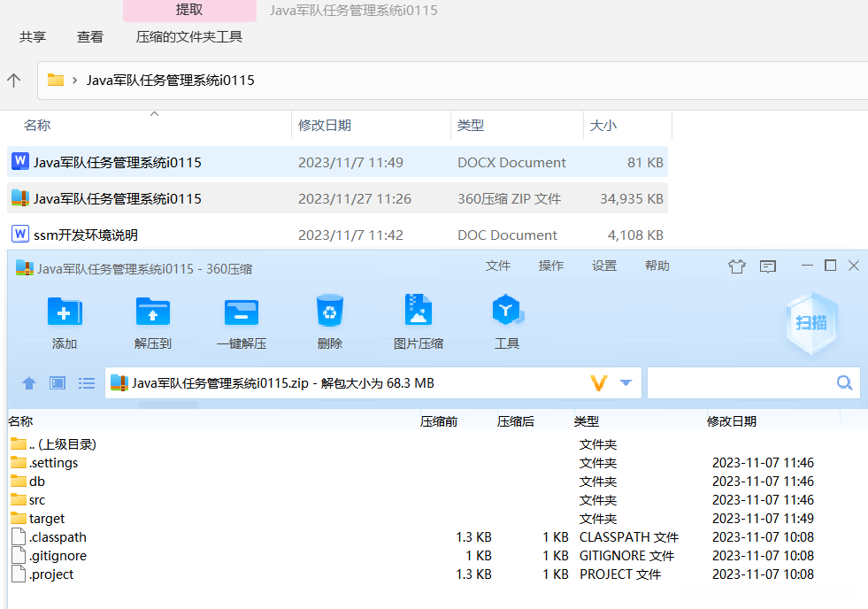Open the 操作 menu in 360压缩
This screenshot has width=868, height=609.
(x=551, y=266)
